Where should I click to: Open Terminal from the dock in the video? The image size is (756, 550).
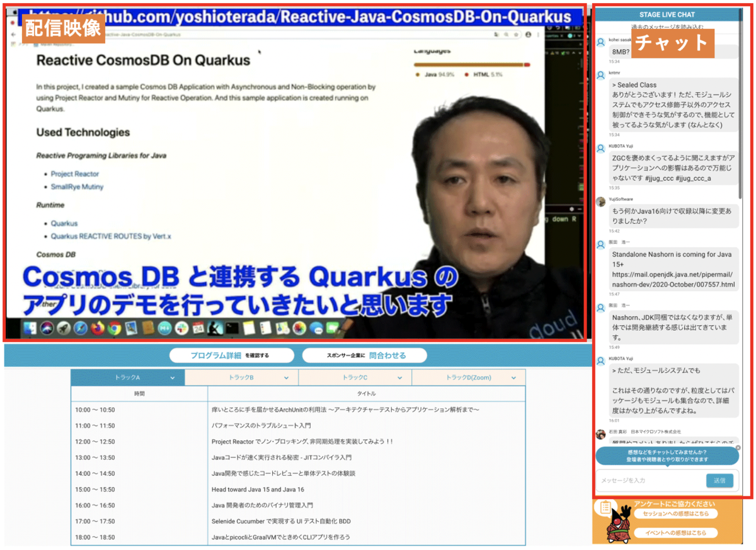point(232,328)
